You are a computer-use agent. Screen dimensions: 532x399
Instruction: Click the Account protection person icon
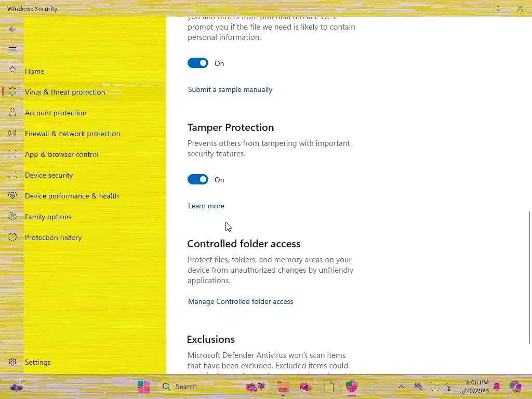coord(12,112)
